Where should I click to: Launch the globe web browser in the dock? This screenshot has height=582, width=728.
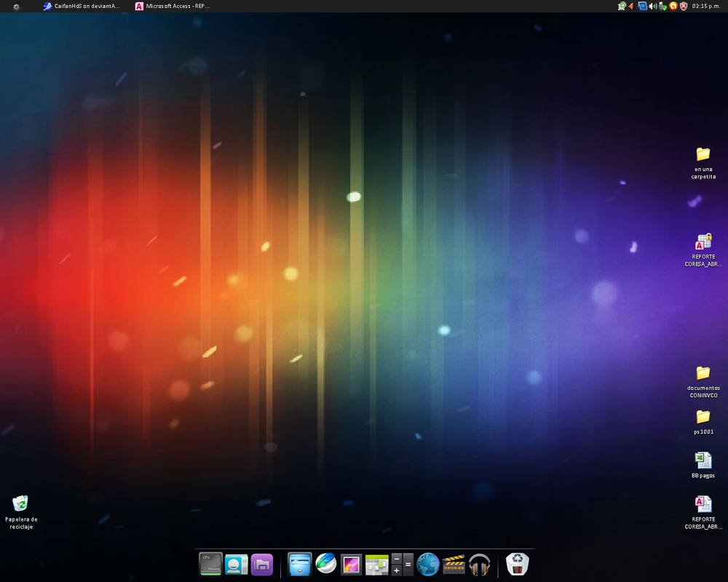point(427,564)
